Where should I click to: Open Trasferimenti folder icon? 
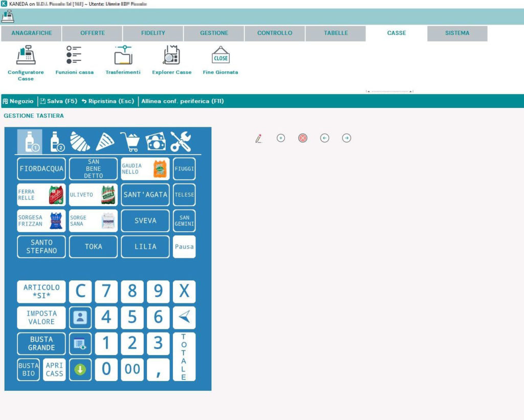tap(123, 55)
